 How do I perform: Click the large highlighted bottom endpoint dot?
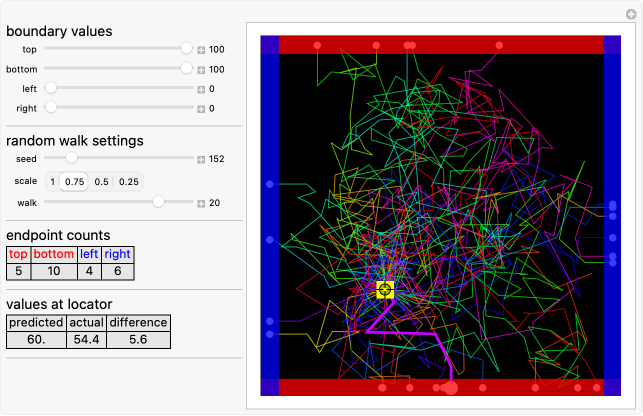click(x=451, y=388)
